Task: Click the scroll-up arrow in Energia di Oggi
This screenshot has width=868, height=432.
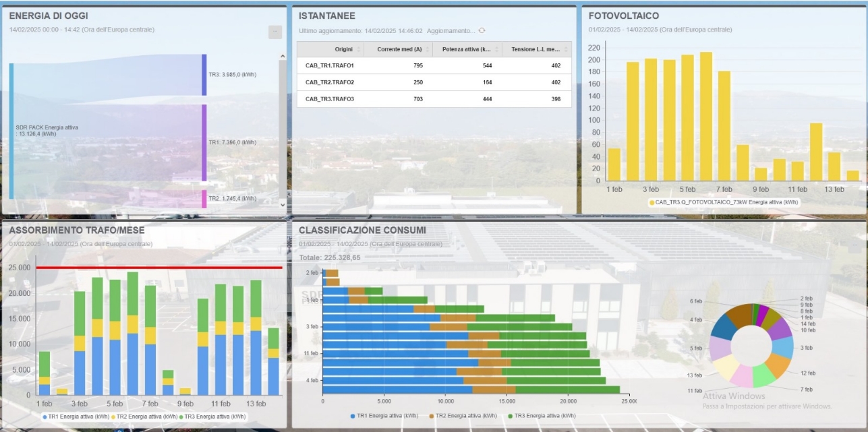Action: pos(282,57)
